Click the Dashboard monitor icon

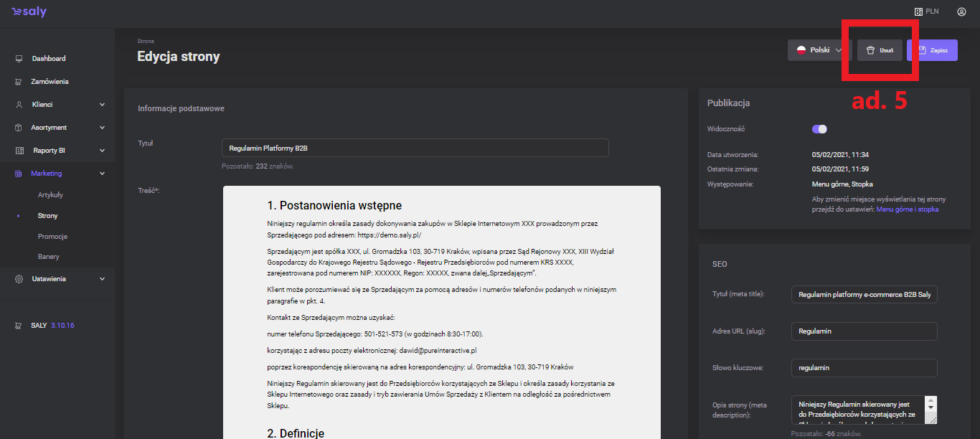(19, 59)
